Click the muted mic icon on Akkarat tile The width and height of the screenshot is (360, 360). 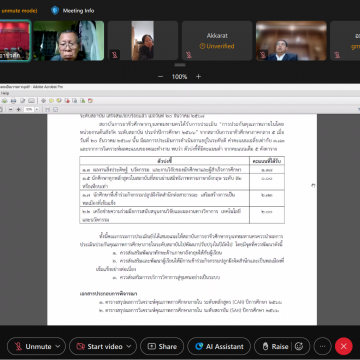189,55
